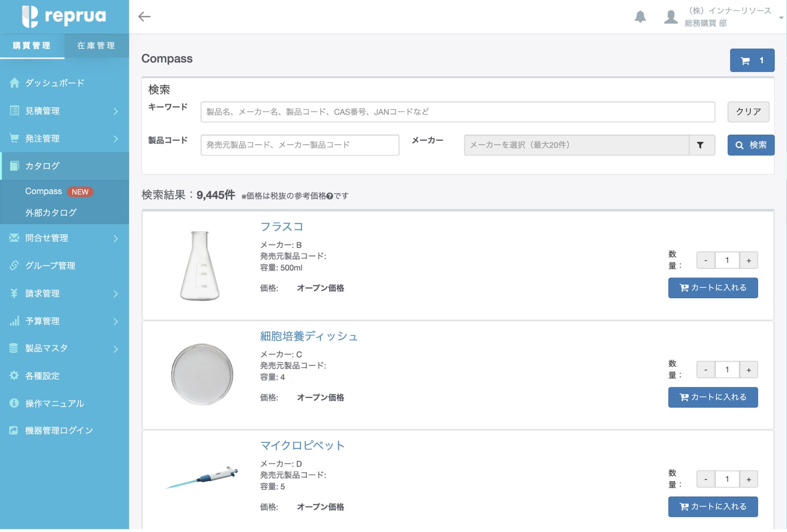
Task: Decrease 細胞培養ディッシュ quantity
Action: [x=706, y=370]
